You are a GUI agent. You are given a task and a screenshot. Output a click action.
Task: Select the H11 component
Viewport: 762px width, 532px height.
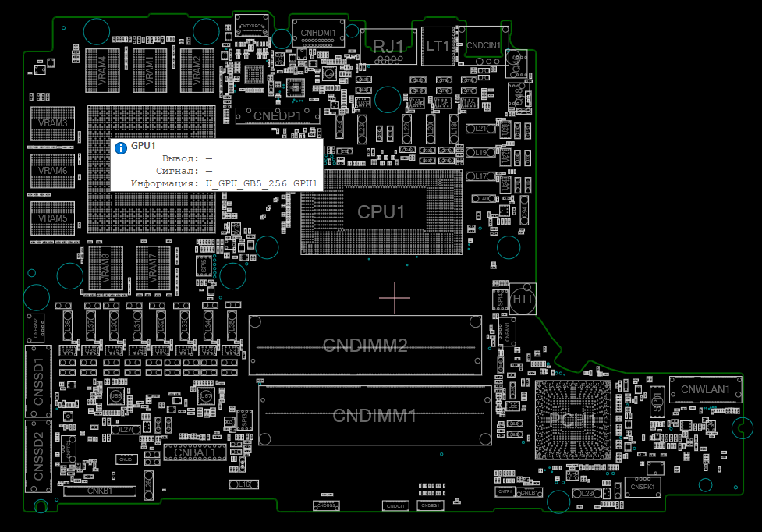click(x=523, y=299)
